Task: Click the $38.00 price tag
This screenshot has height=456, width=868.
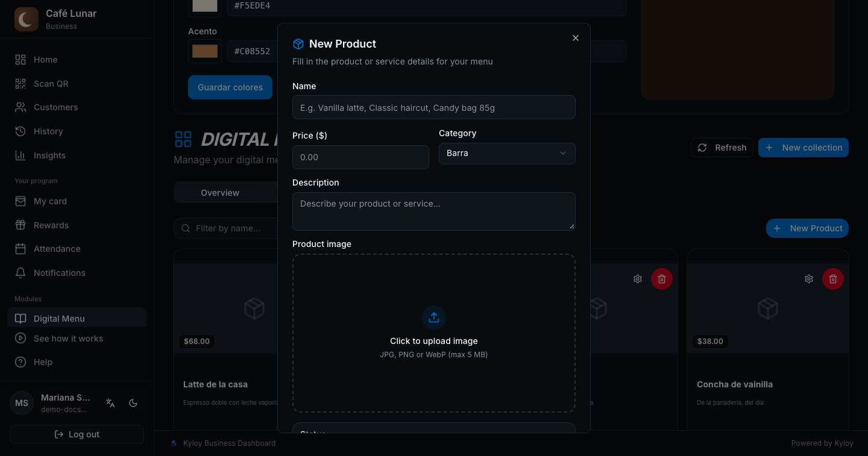Action: [710, 341]
